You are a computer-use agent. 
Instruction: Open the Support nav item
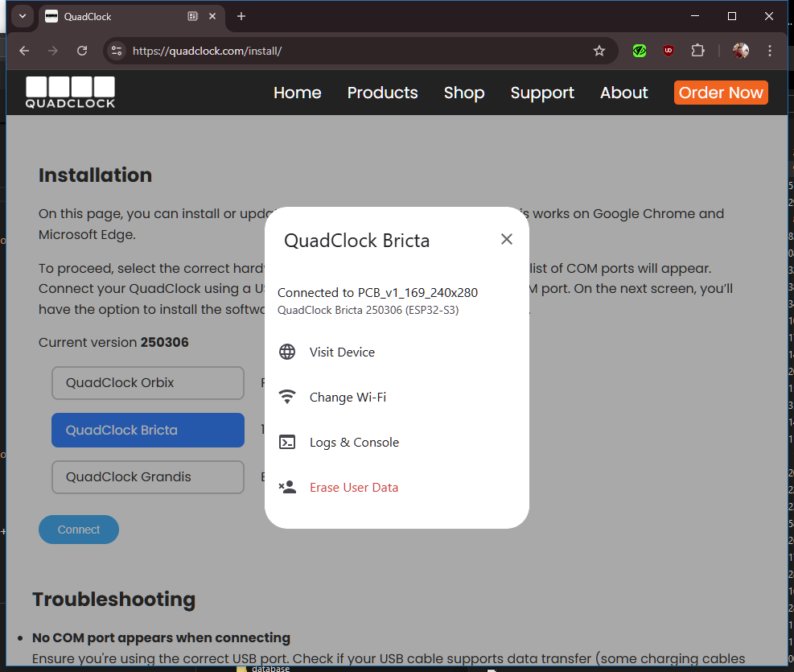542,93
